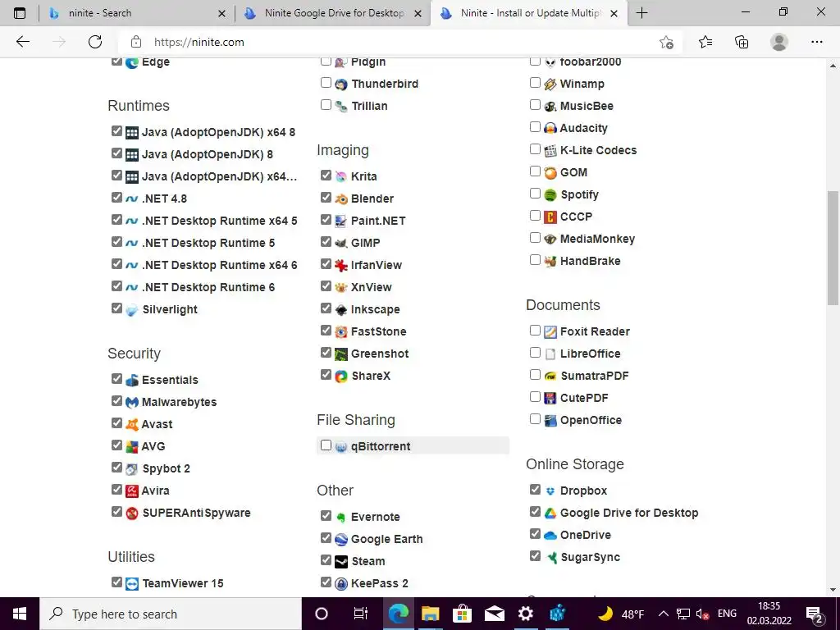Check the K-Lite Codecs checkbox
This screenshot has width=840, height=630.
tap(535, 149)
